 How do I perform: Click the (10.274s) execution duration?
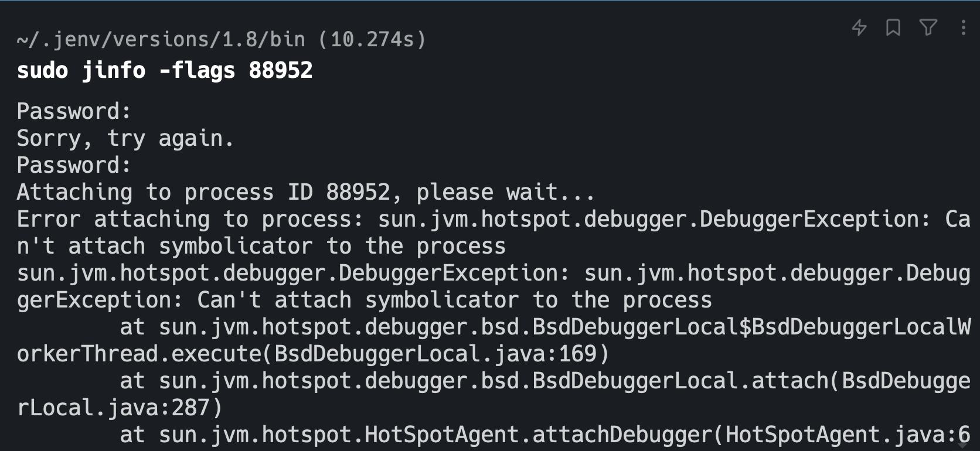coord(372,39)
